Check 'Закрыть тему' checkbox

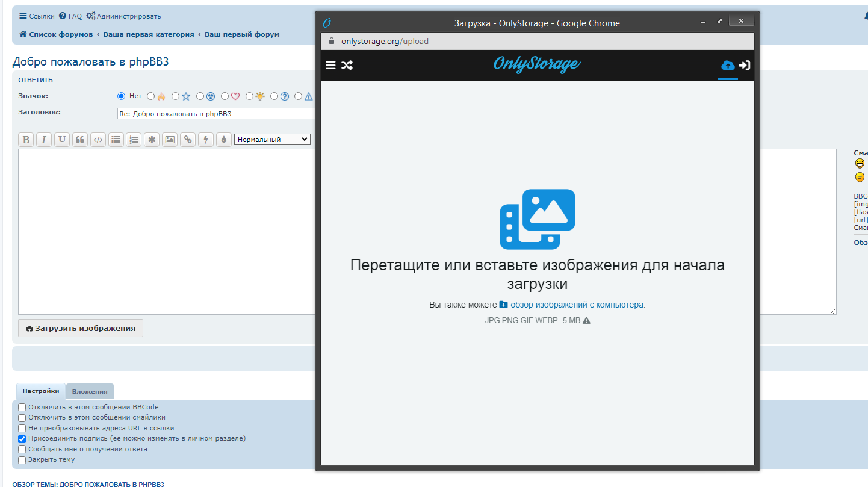coord(22,460)
